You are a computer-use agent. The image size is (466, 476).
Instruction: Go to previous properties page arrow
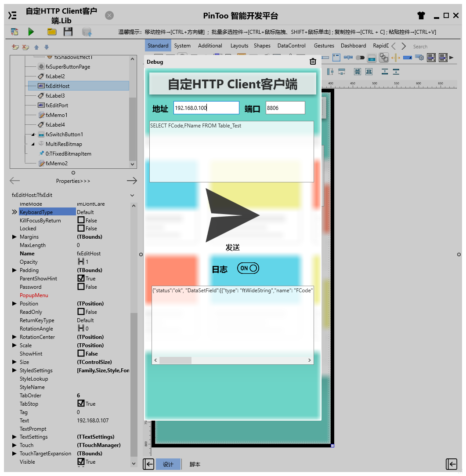14,181
